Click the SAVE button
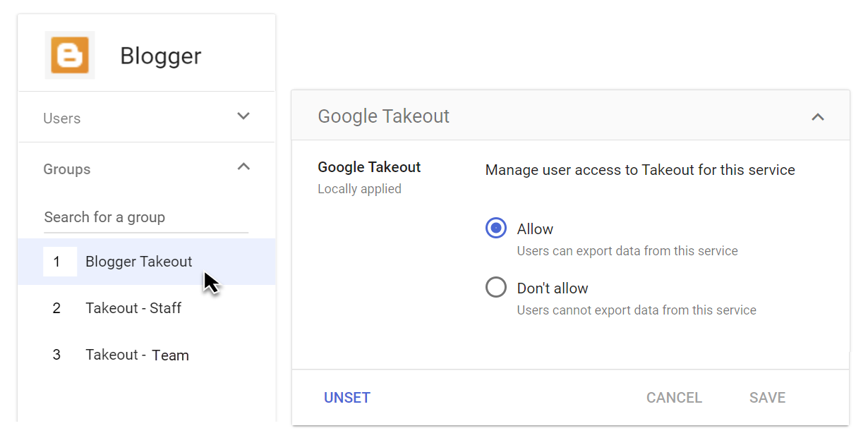This screenshot has width=868, height=445. pos(767,398)
